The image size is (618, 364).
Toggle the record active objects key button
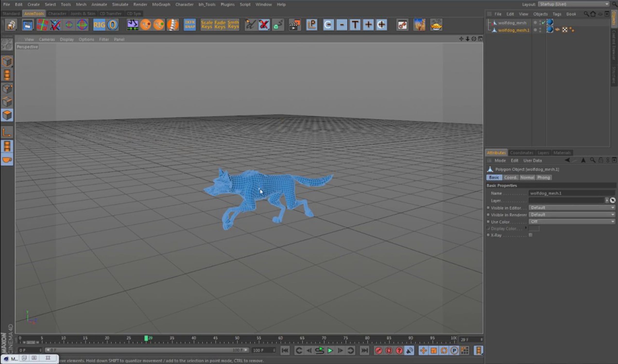379,350
